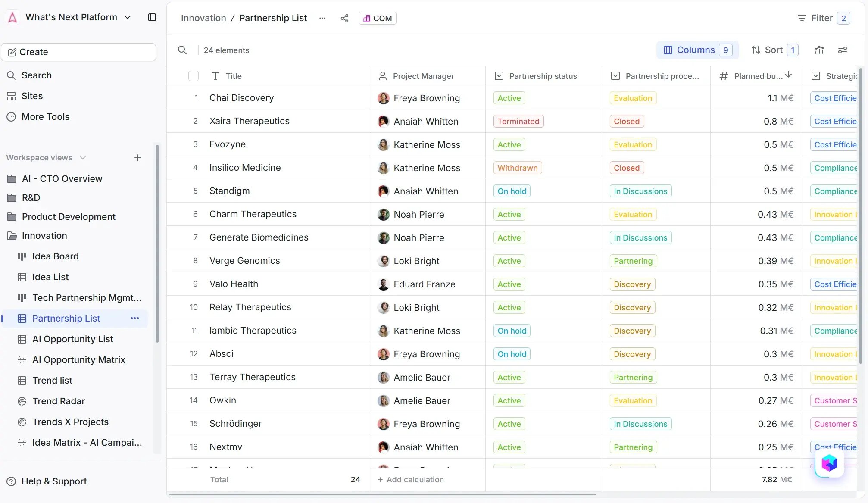Image resolution: width=868 pixels, height=503 pixels.
Task: Collapse the left sidebar with the panel icon
Action: click(152, 17)
